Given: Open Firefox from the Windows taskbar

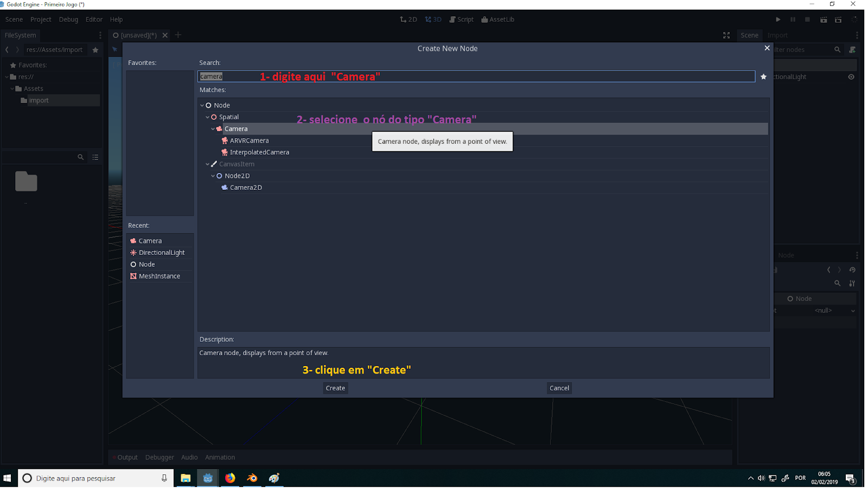Looking at the screenshot, I should click(x=230, y=478).
